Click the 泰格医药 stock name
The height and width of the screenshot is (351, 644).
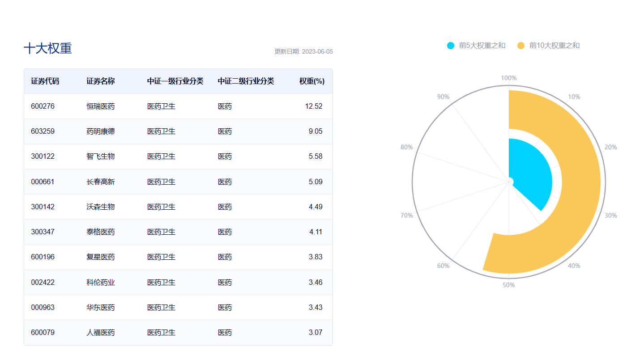click(x=101, y=232)
